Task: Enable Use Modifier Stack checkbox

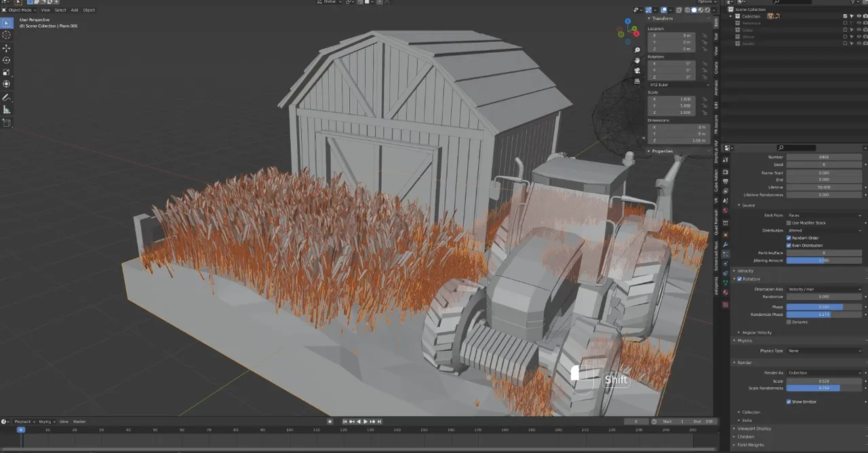Action: pos(789,222)
